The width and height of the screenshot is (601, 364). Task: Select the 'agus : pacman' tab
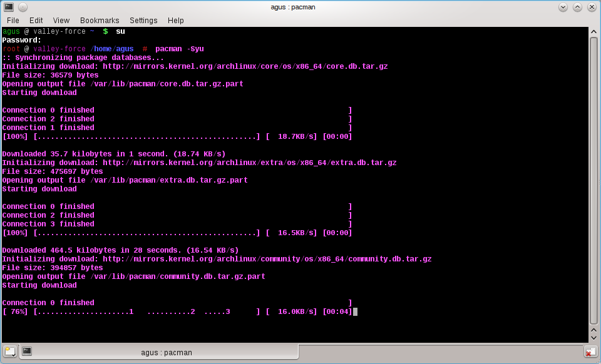point(159,351)
